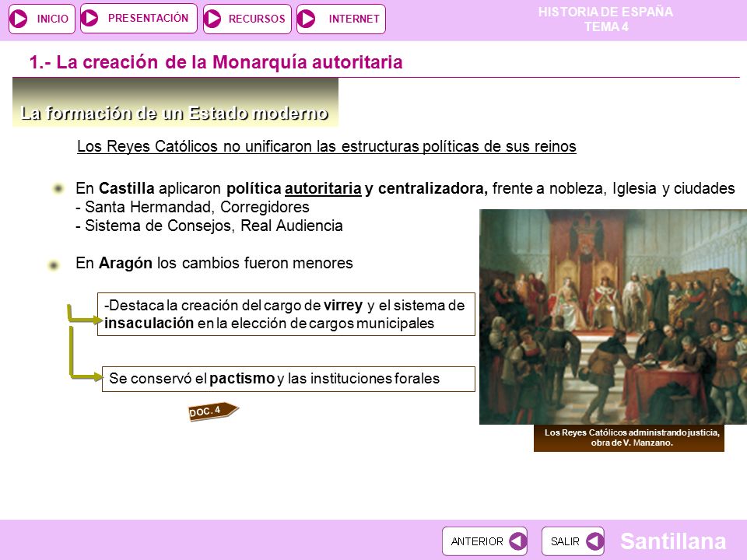Open PRESENTACIÓN label
Screen dimensions: 747x560
click(148, 18)
